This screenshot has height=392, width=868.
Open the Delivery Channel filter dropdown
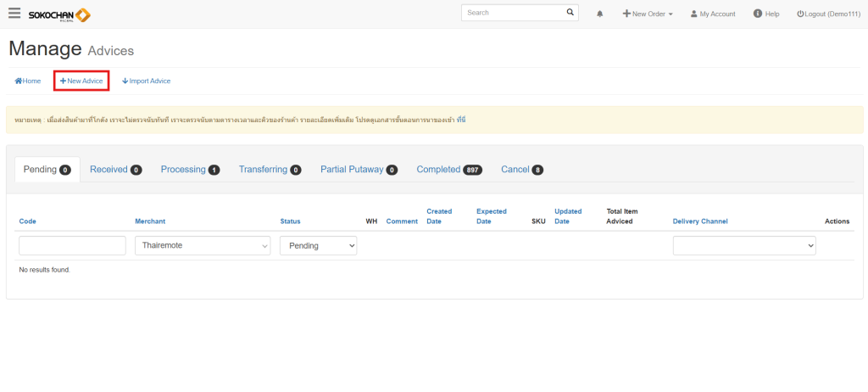click(x=743, y=245)
